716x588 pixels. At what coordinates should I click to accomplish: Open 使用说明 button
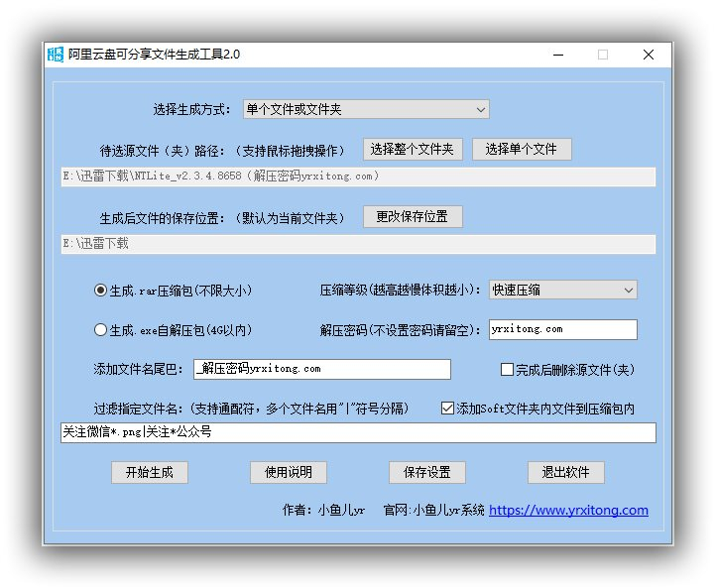[x=289, y=473]
